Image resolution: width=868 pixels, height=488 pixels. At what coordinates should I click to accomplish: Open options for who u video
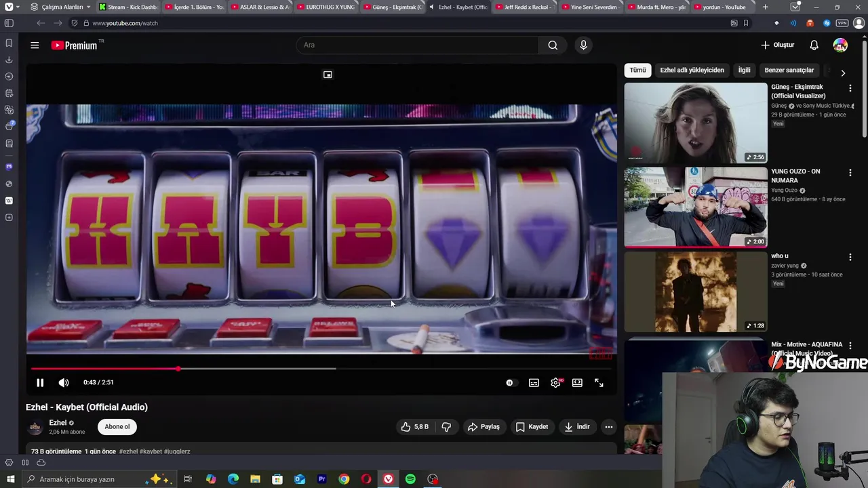pyautogui.click(x=850, y=258)
